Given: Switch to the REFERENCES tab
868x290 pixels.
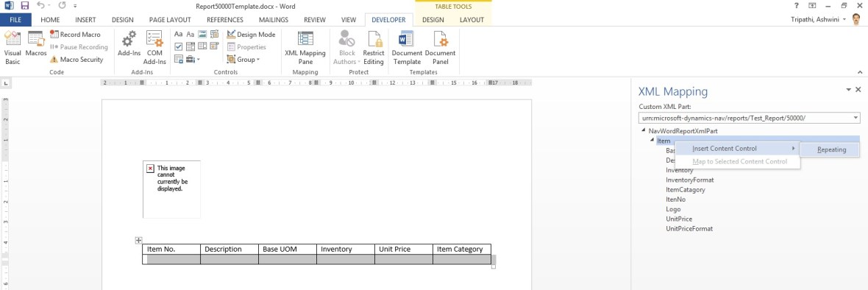Looking at the screenshot, I should 225,20.
